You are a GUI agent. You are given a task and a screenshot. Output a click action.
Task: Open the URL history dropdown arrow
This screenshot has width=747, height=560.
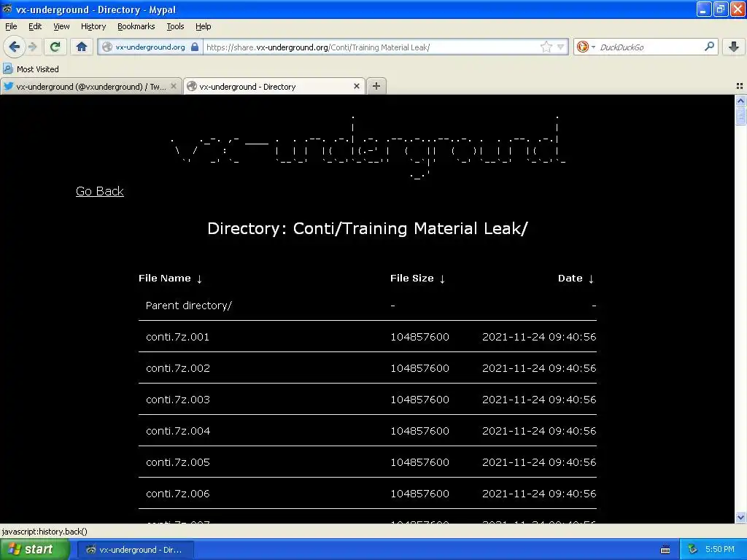tap(561, 47)
